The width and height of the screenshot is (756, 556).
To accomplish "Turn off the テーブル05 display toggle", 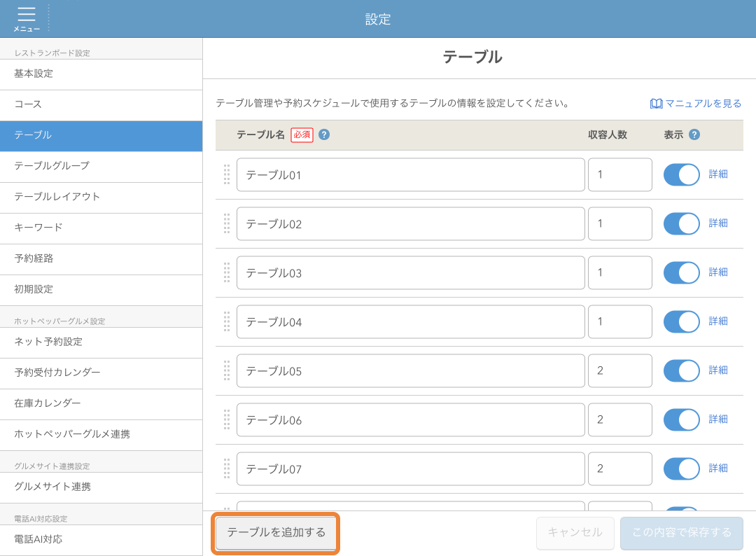I will tap(681, 370).
